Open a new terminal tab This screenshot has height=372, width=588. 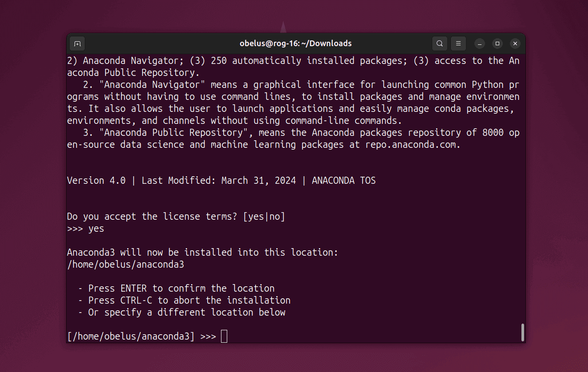click(x=77, y=44)
